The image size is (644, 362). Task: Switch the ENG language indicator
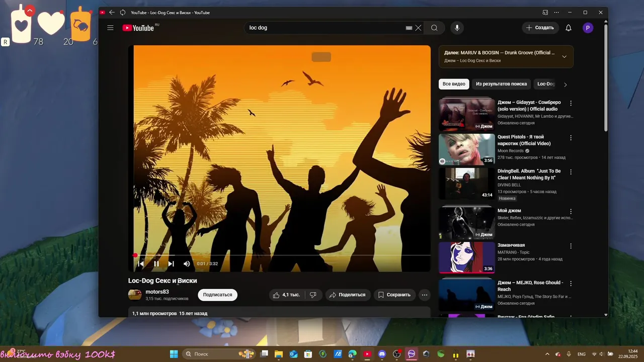click(582, 354)
